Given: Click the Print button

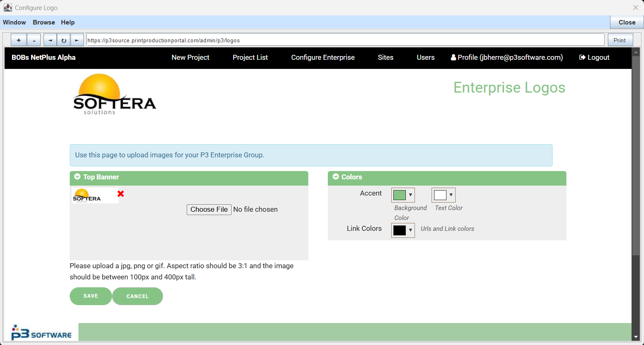Looking at the screenshot, I should point(620,40).
